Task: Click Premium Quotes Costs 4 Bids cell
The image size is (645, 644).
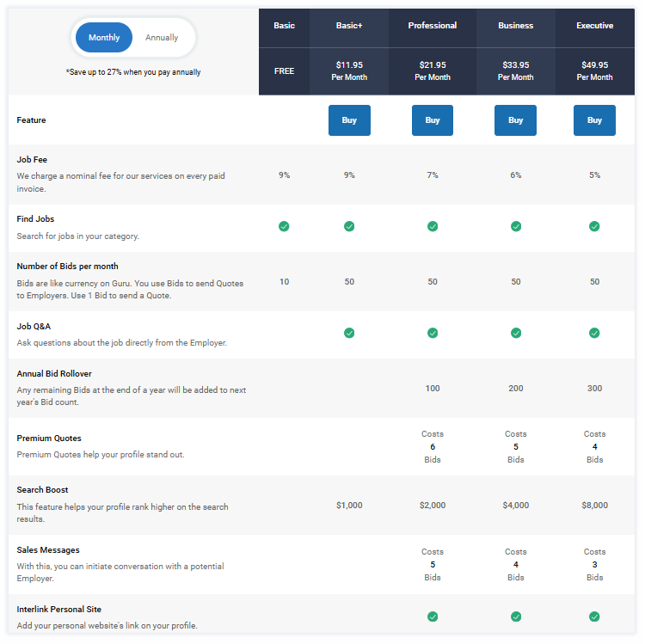Action: 594,446
